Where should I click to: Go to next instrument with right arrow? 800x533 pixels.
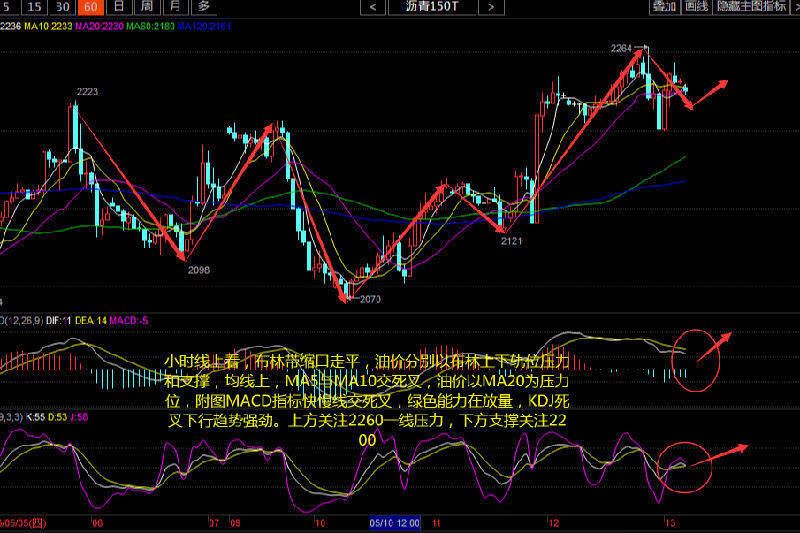pyautogui.click(x=490, y=7)
